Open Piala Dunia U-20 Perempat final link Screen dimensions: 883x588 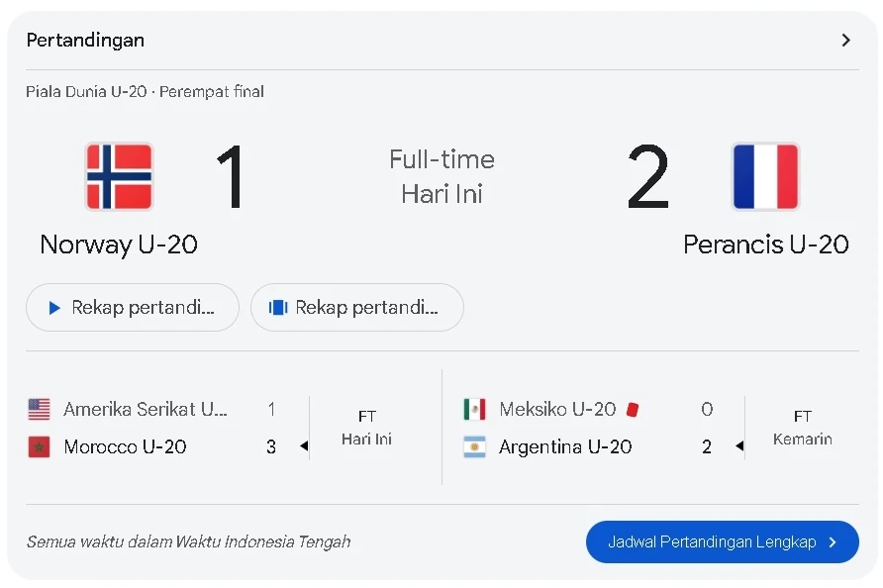(x=145, y=92)
